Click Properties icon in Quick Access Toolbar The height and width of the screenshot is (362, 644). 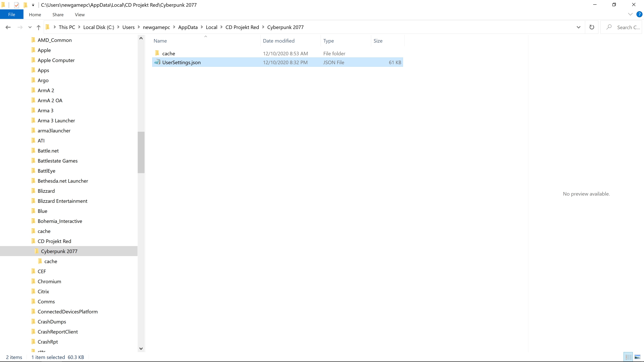point(16,5)
